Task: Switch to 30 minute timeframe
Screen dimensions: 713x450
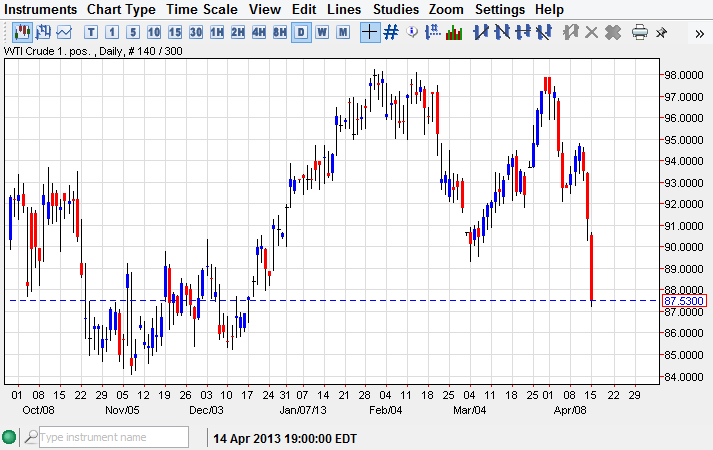Action: coord(196,32)
